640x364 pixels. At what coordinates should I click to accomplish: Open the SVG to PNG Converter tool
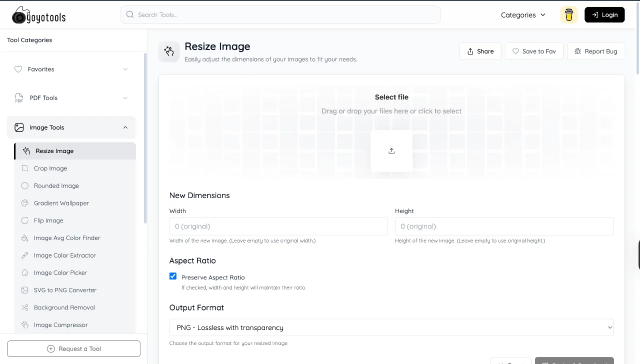point(75,290)
